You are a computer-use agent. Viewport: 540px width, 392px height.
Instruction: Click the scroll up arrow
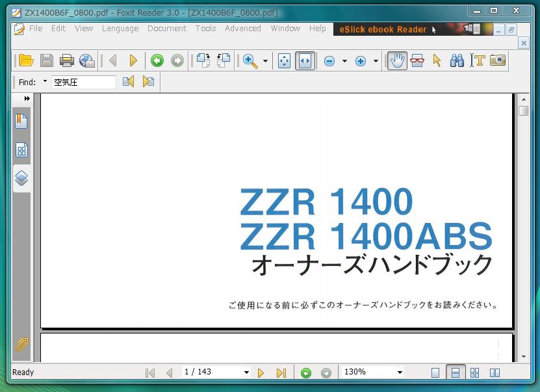524,99
